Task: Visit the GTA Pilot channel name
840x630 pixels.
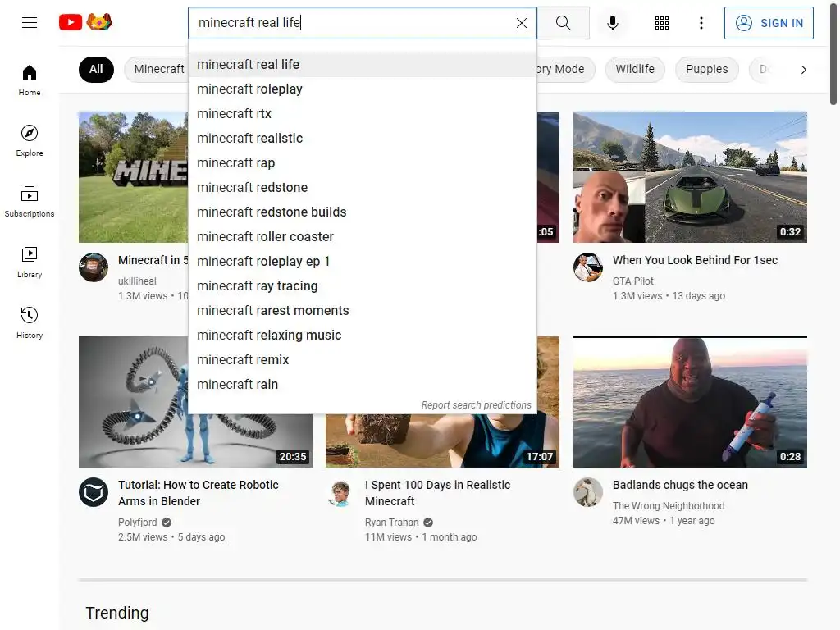Action: click(x=633, y=281)
